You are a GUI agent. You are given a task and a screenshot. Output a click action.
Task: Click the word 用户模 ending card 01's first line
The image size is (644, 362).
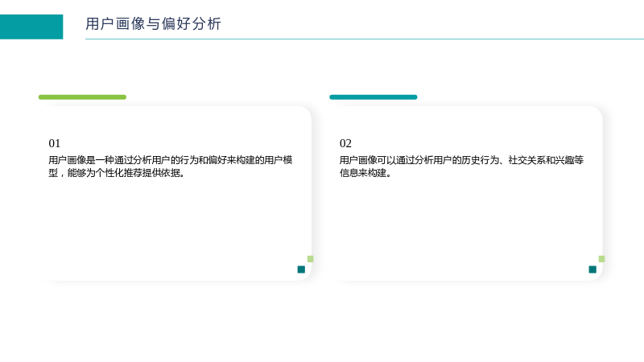pos(279,160)
